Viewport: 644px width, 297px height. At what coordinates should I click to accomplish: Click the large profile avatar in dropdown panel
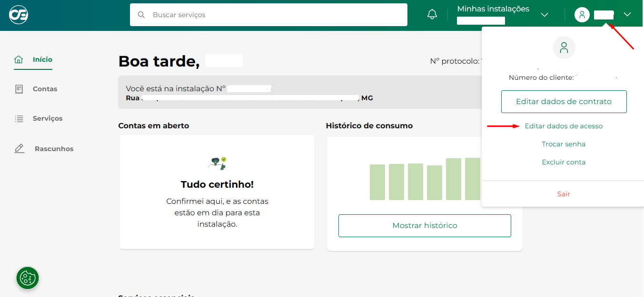[564, 48]
